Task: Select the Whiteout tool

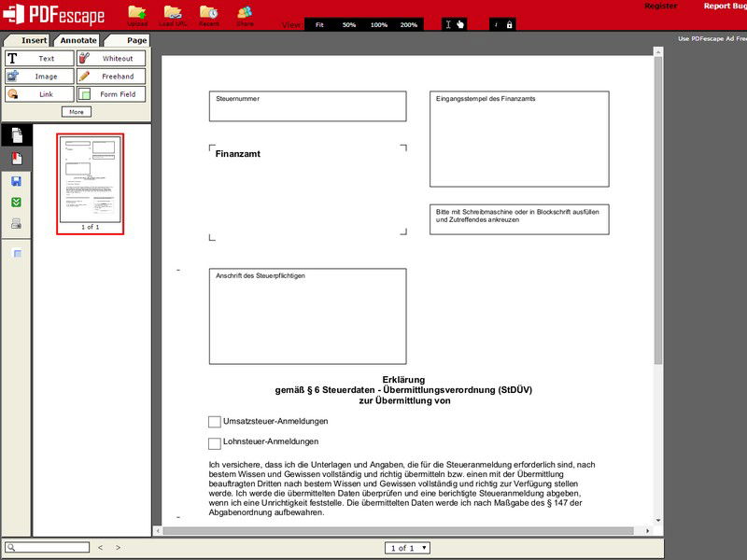Action: [x=111, y=58]
